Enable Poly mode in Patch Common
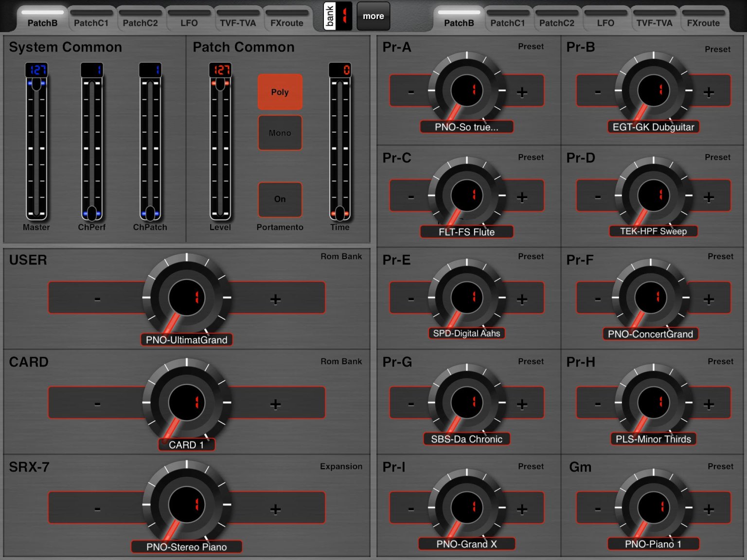 pos(280,92)
